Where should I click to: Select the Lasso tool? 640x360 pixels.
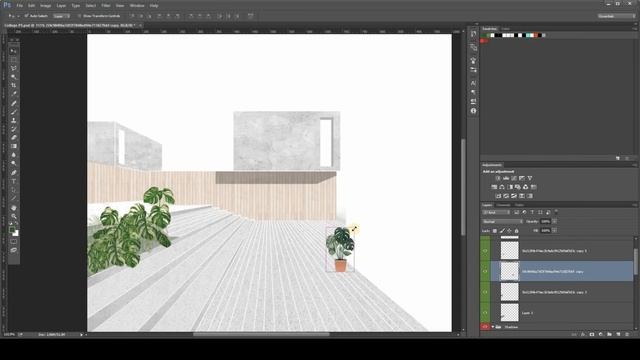point(13,68)
